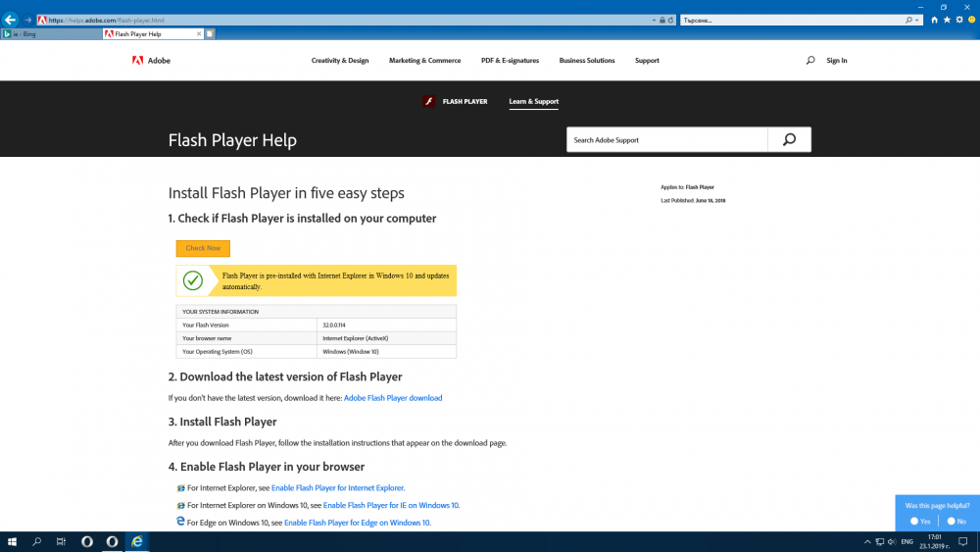Open Enable Flash Player for IE on Windows 10
Viewport: 980px width, 552px height.
[x=391, y=505]
